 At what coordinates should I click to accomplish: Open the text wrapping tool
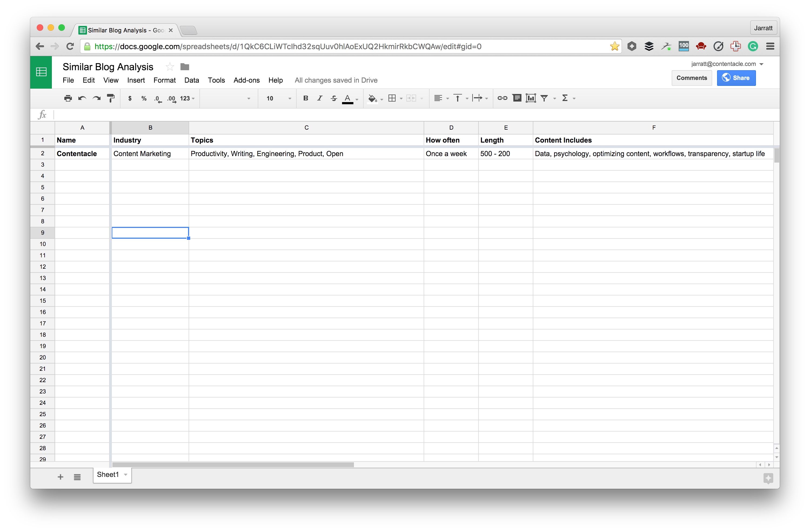[x=477, y=98]
